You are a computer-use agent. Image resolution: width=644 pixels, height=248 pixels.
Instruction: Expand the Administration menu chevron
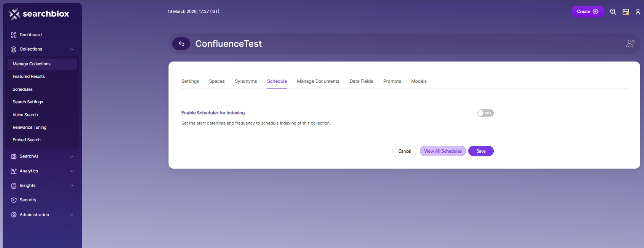(x=72, y=215)
